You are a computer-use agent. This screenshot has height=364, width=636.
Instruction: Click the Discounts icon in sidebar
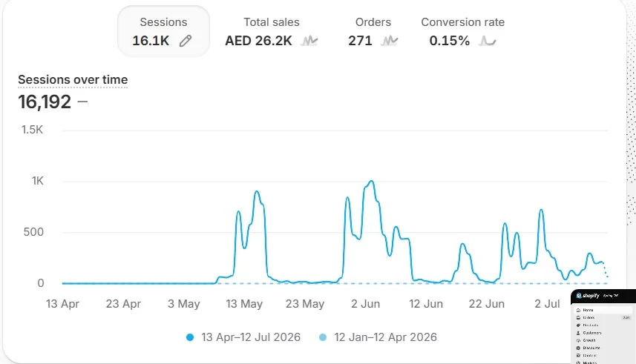pos(578,348)
